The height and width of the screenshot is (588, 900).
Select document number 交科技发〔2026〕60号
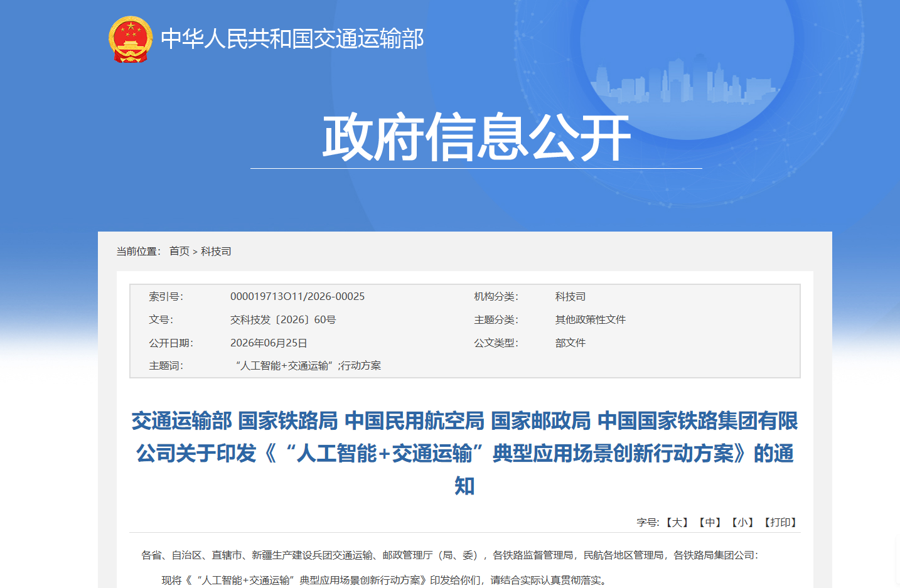[283, 319]
